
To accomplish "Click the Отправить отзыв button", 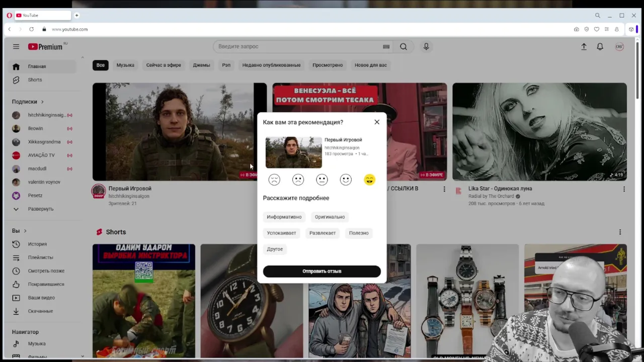I will (322, 271).
